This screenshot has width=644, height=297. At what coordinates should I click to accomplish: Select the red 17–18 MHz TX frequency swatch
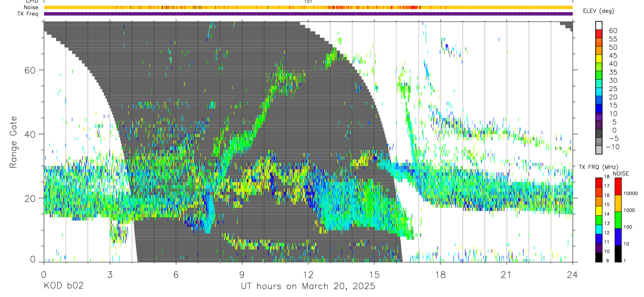(x=599, y=183)
